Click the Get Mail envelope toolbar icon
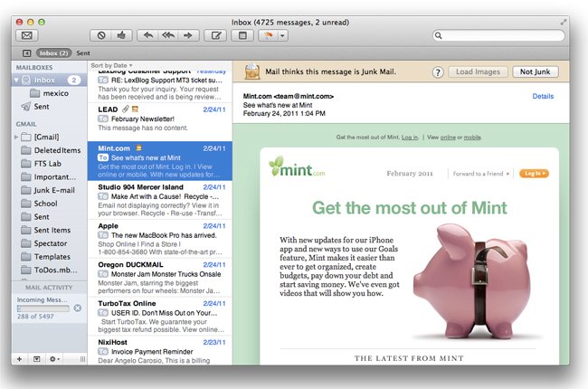Viewport: 588px width, 389px height. pos(26,35)
